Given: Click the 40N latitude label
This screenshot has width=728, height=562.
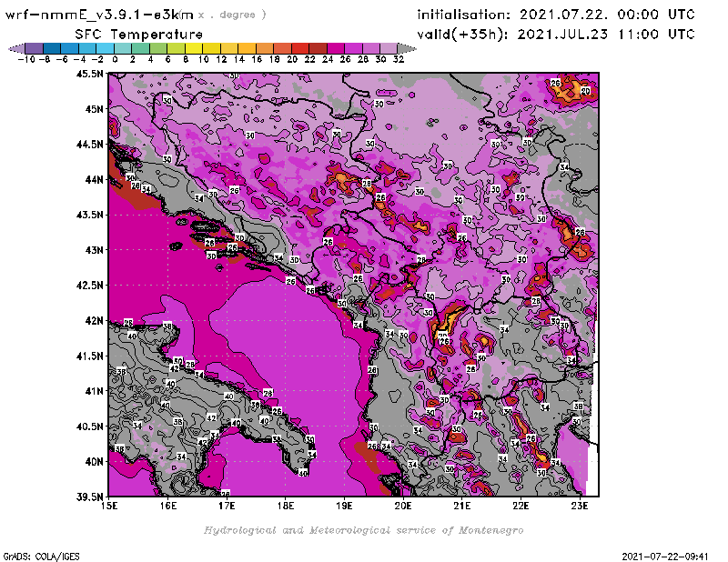Looking at the screenshot, I should pyautogui.click(x=94, y=461).
